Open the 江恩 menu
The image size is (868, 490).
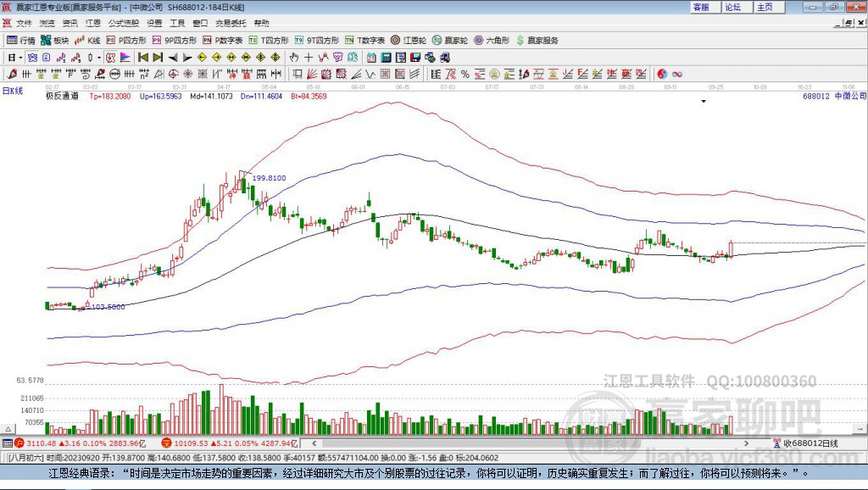[93, 23]
